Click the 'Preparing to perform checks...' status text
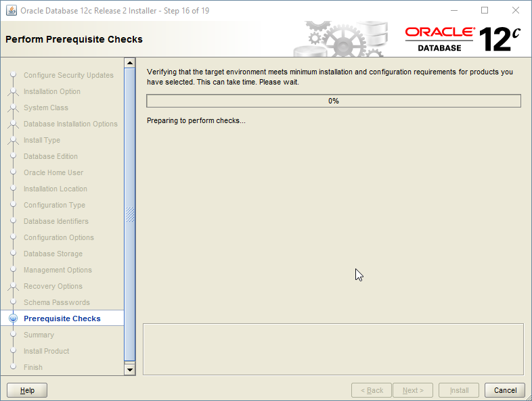Image resolution: width=532 pixels, height=401 pixels. [196, 120]
